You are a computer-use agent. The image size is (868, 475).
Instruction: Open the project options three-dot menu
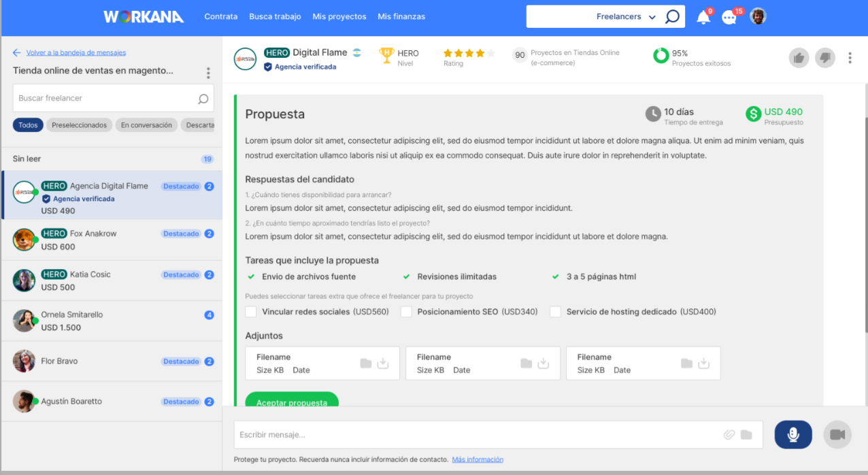[208, 73]
